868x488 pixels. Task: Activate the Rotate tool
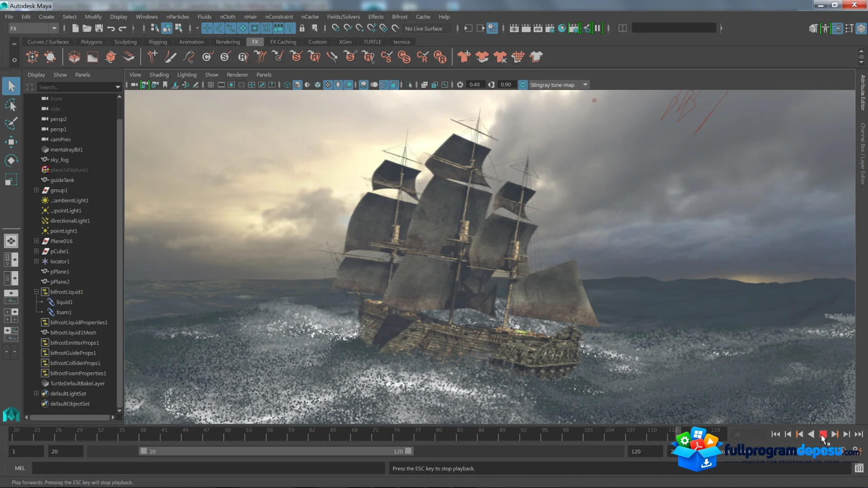click(x=11, y=160)
